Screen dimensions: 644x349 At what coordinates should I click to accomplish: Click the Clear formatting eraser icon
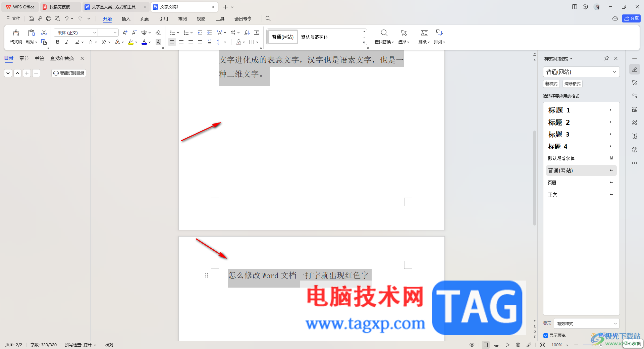click(158, 33)
